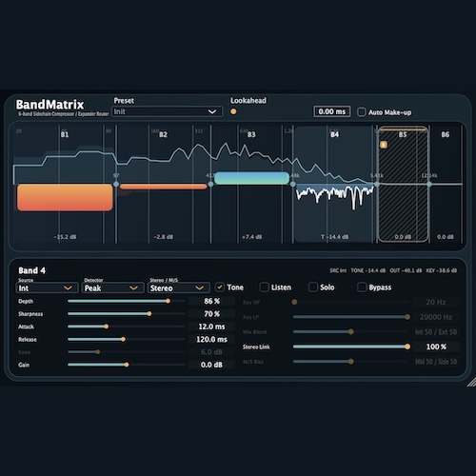The image size is (476, 476).
Task: Click the OUT -40.1 dB meter readout
Action: 406,270
